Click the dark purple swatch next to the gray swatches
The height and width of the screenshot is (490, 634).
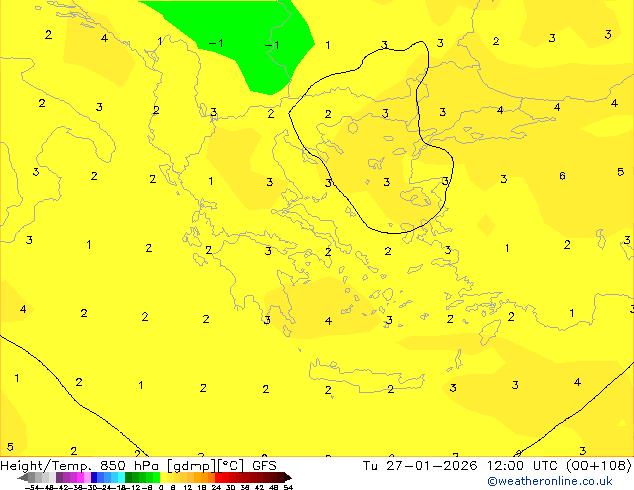point(59,478)
